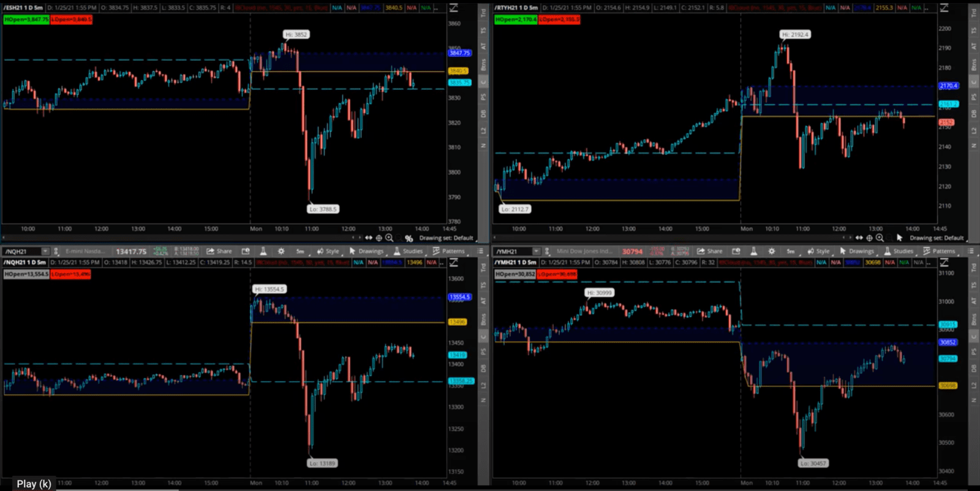Click the last price 13417.75 in the /NQH21 toolbar
This screenshot has height=491, width=980.
click(131, 252)
